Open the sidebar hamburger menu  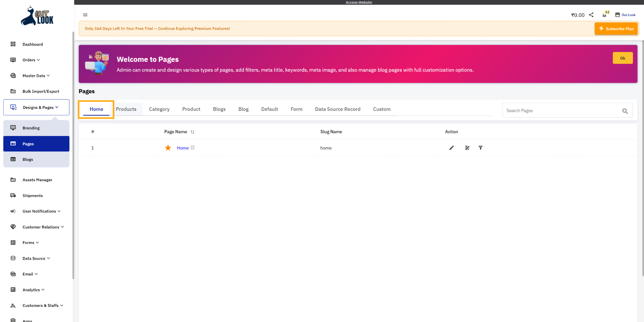click(x=85, y=15)
